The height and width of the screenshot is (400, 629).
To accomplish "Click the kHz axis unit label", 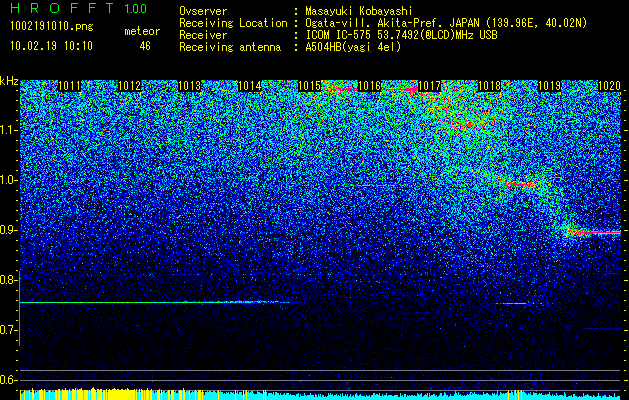I will [x=9, y=81].
